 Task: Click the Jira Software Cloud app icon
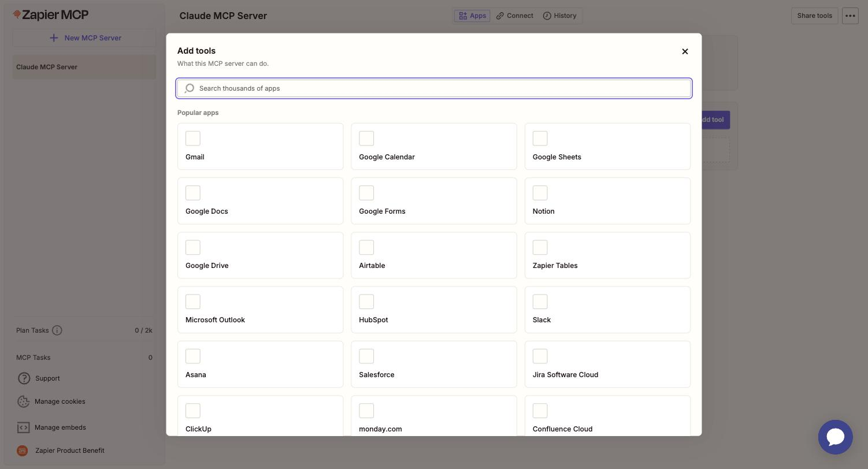point(540,356)
